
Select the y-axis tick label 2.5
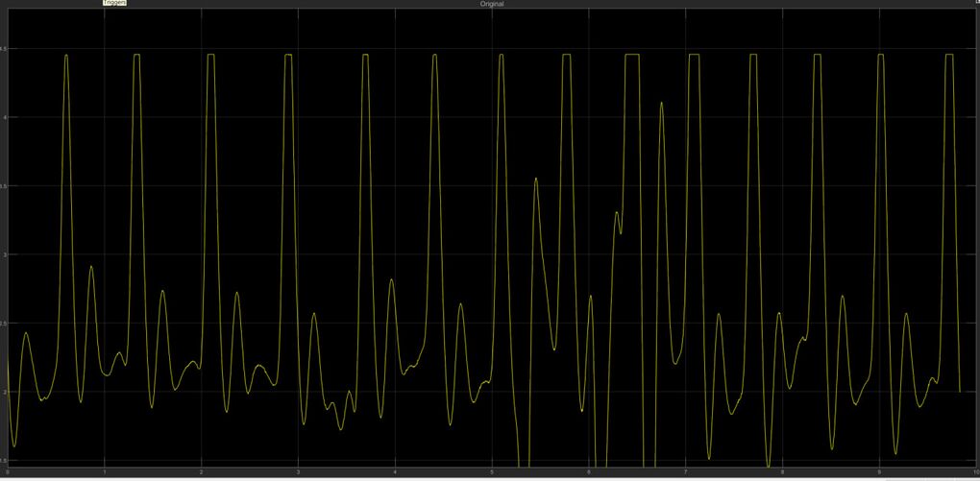pyautogui.click(x=4, y=325)
